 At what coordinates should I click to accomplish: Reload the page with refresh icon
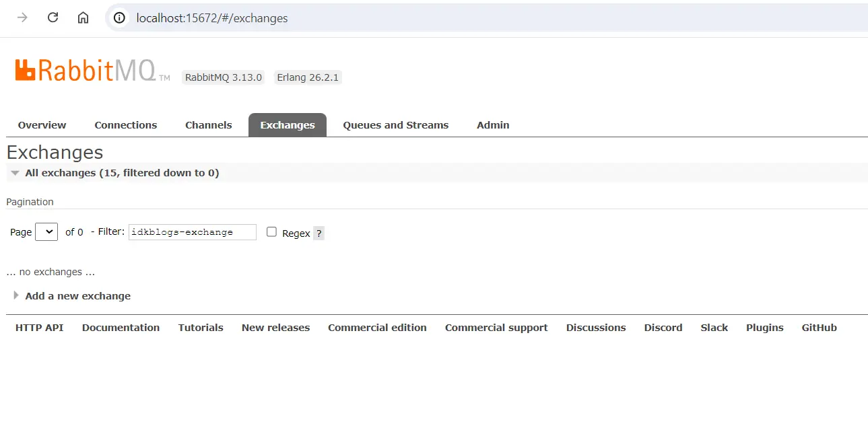[x=53, y=18]
